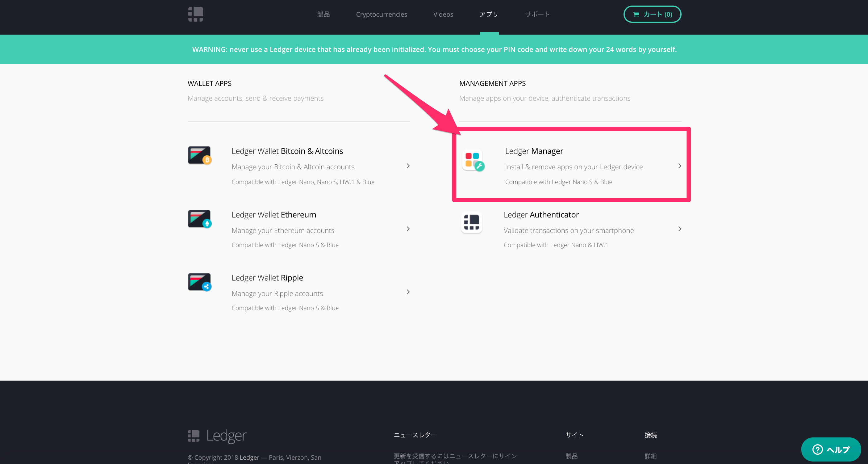The height and width of the screenshot is (464, 868).
Task: Expand Ledger Manager chevron arrow
Action: (680, 166)
